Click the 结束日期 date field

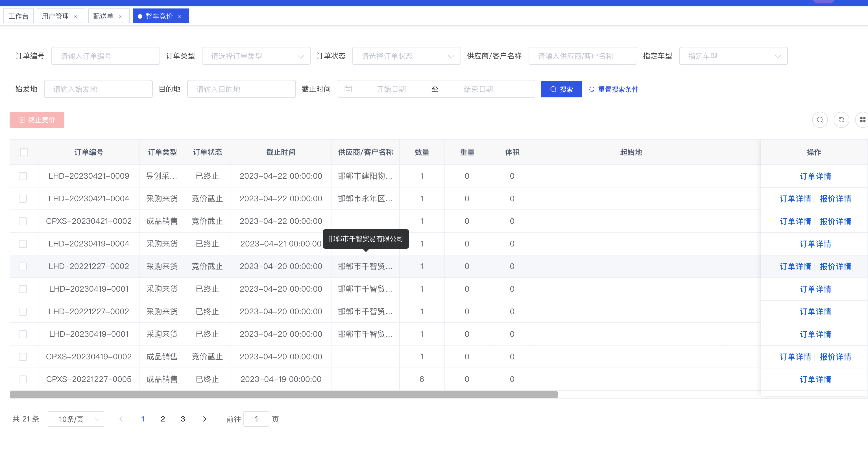point(478,89)
